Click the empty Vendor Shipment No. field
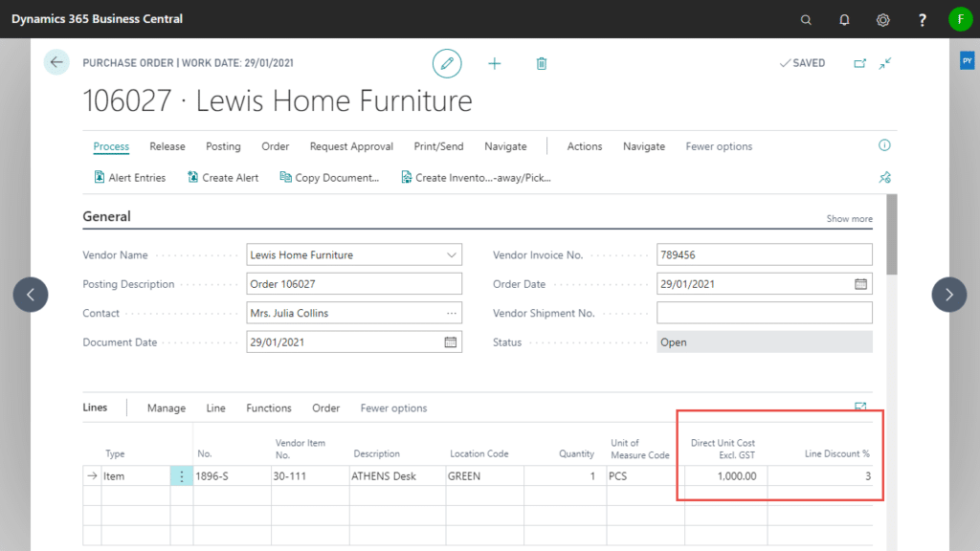Image resolution: width=980 pixels, height=551 pixels. pyautogui.click(x=765, y=313)
